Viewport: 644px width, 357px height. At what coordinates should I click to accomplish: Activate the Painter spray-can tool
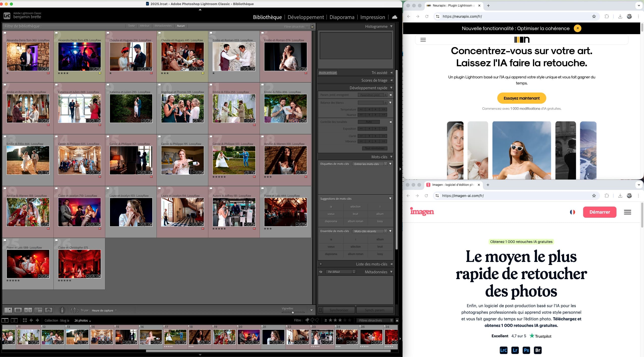62,310
